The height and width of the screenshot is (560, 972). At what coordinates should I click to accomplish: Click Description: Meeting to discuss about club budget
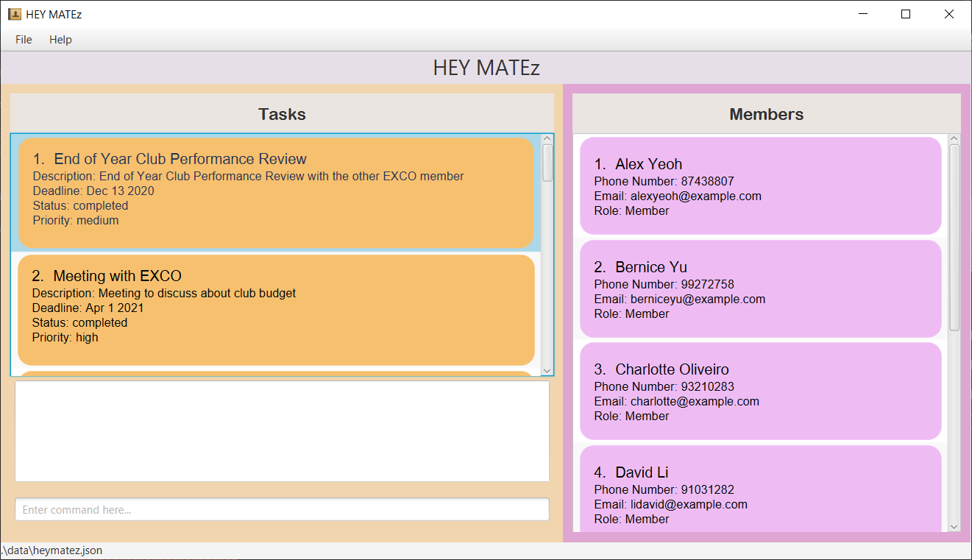tap(163, 293)
